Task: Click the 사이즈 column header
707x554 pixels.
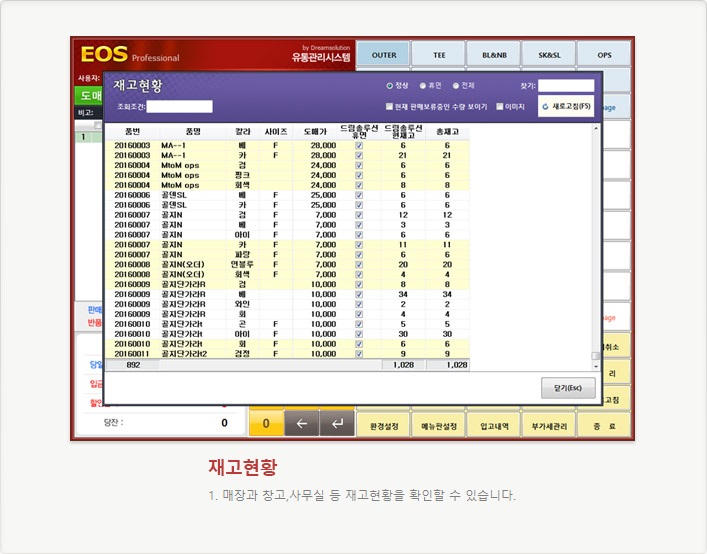Action: click(276, 132)
